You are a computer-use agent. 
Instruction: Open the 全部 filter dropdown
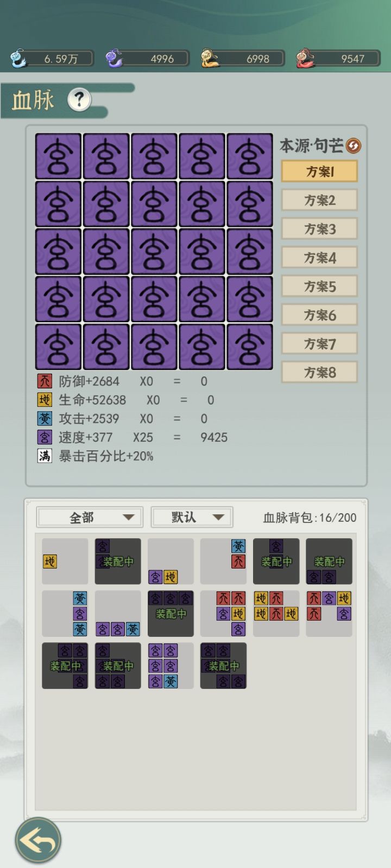pyautogui.click(x=90, y=518)
